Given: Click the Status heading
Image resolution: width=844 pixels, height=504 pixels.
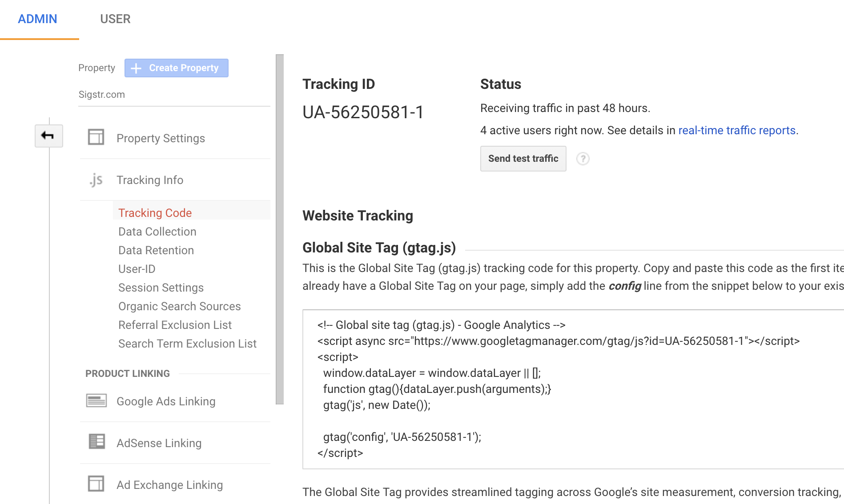Looking at the screenshot, I should [x=501, y=84].
